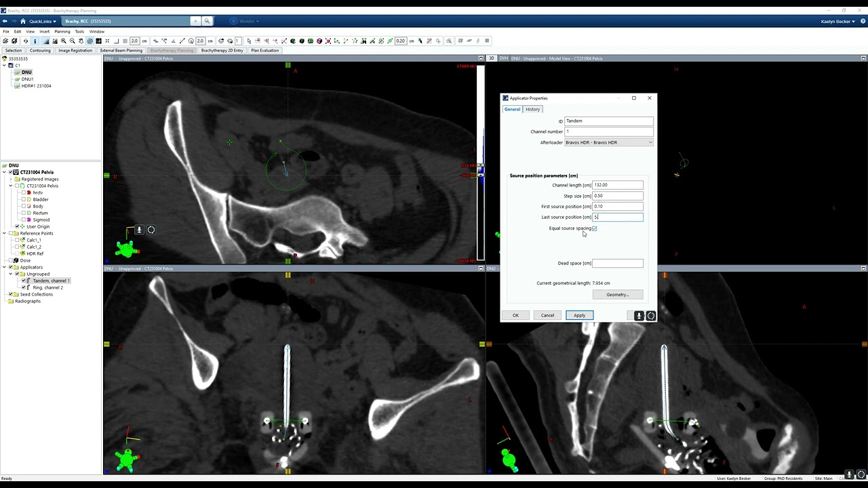The height and width of the screenshot is (488, 868).
Task: Uncheck Tandem, channel 1 visibility checkbox
Action: 24,281
